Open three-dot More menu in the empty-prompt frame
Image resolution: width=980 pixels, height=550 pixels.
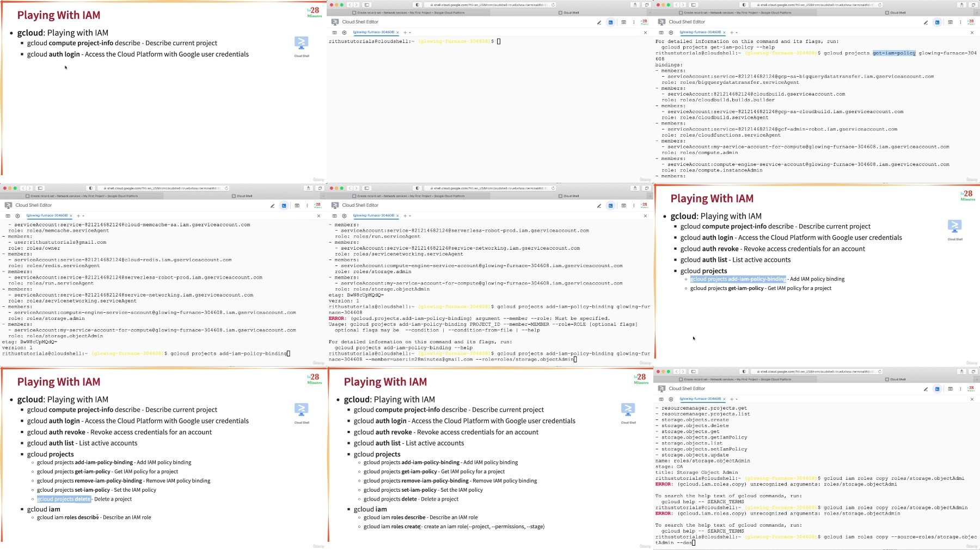pos(634,22)
